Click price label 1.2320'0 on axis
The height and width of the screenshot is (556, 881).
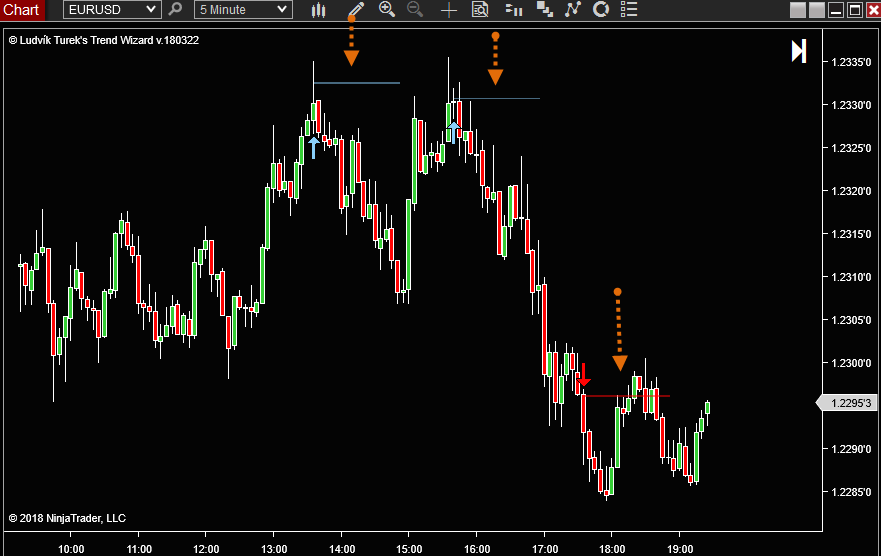(x=851, y=192)
